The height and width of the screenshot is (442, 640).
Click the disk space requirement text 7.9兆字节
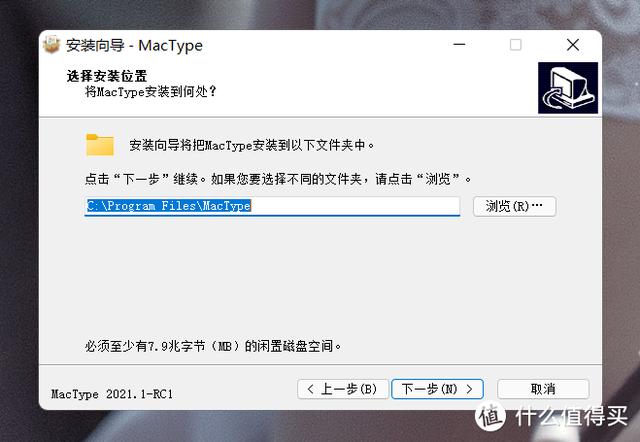click(x=176, y=346)
